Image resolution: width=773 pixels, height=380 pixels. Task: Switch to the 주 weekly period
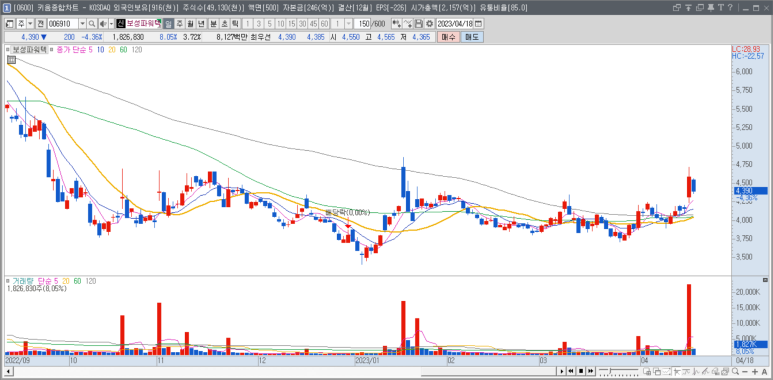click(179, 24)
